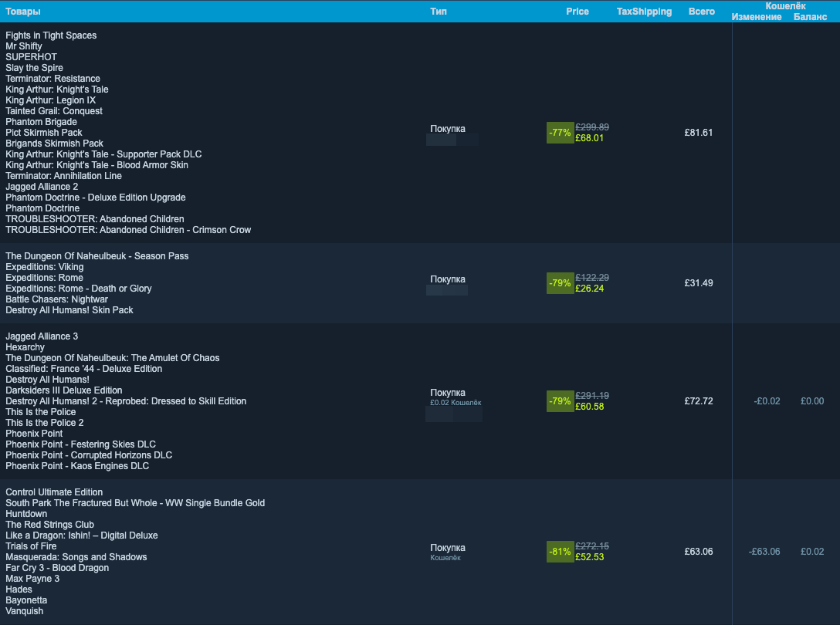Click Brigands Skirmish Pack entry
Viewport: 840px width, 625px height.
54,143
